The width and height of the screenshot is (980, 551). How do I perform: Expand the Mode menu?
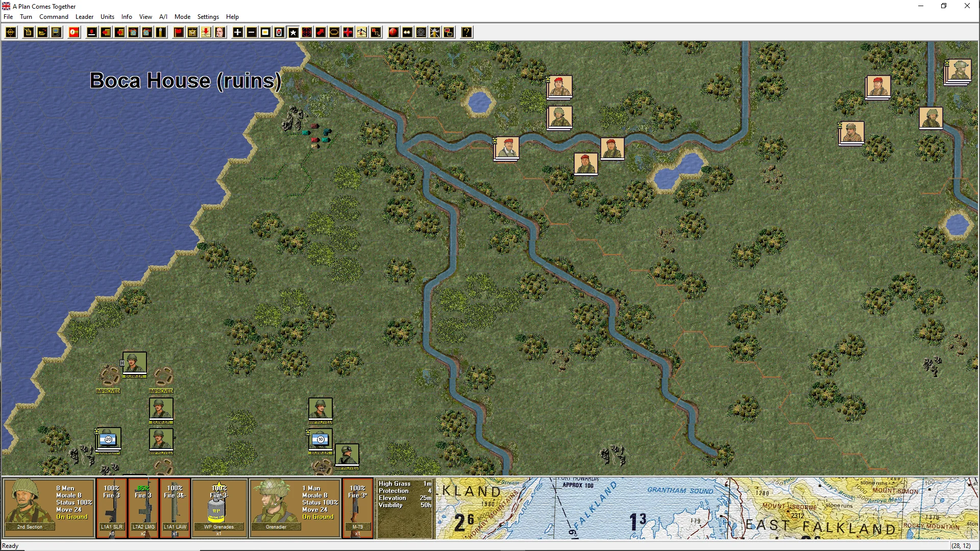(182, 17)
